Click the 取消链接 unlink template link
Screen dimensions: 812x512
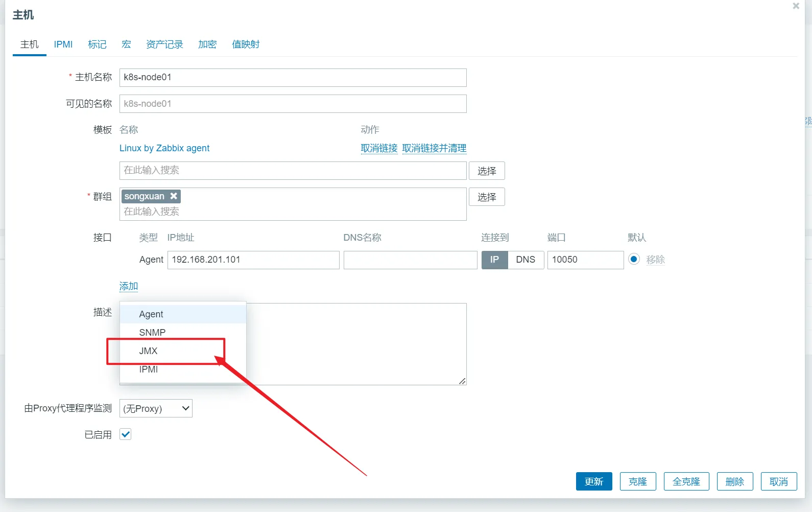[x=379, y=148]
